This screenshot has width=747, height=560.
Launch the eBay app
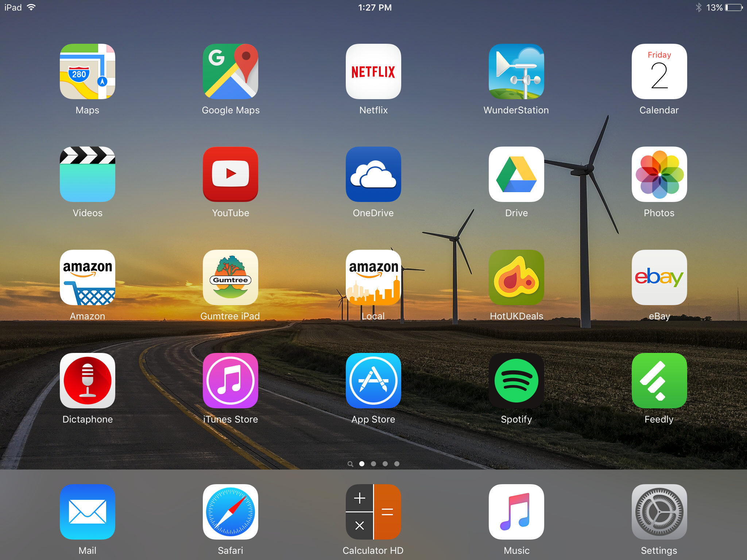[659, 277]
